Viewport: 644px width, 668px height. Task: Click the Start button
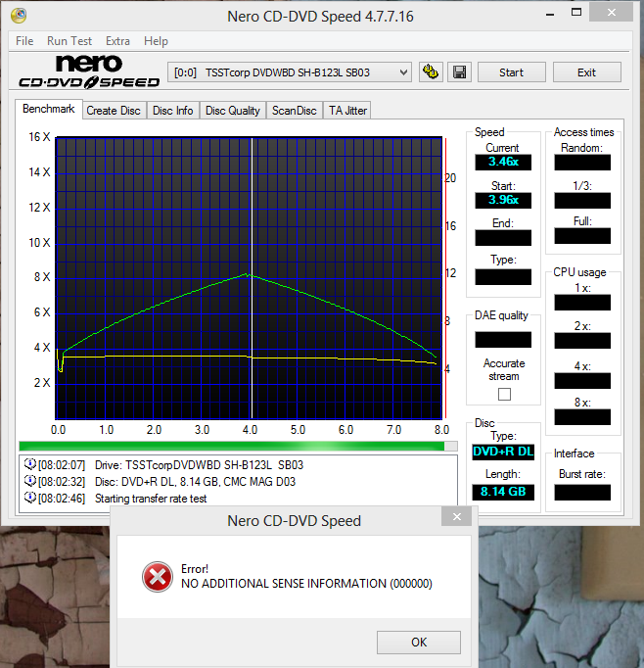point(511,72)
